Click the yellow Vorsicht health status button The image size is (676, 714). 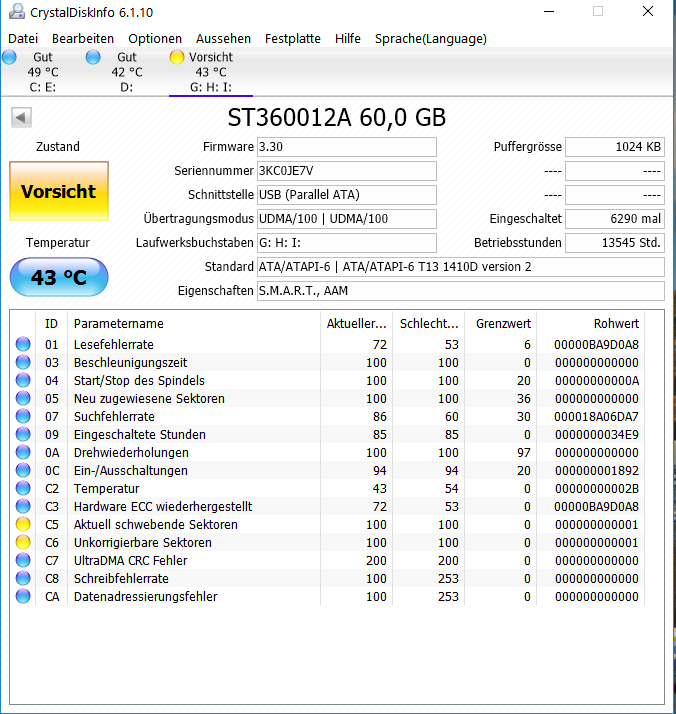tap(59, 191)
